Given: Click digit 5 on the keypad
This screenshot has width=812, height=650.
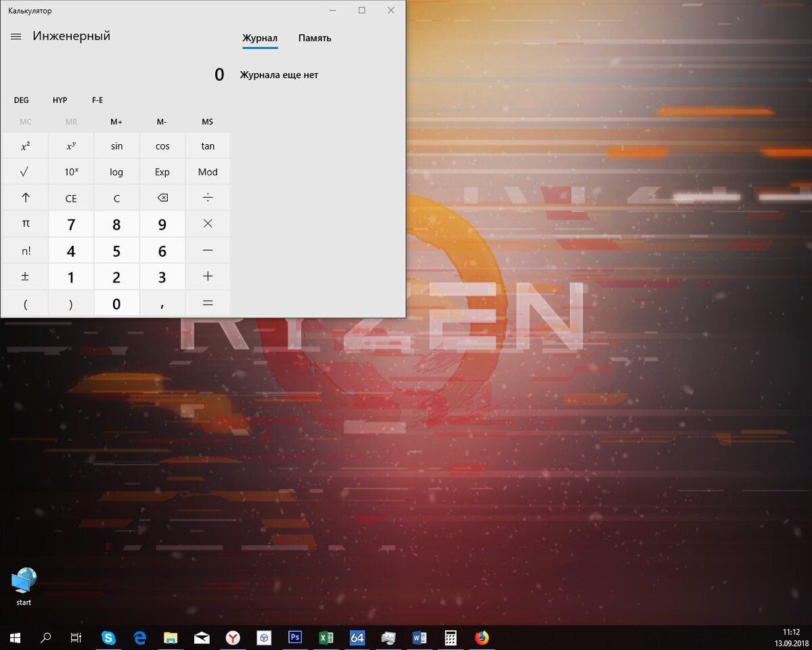Looking at the screenshot, I should (116, 251).
